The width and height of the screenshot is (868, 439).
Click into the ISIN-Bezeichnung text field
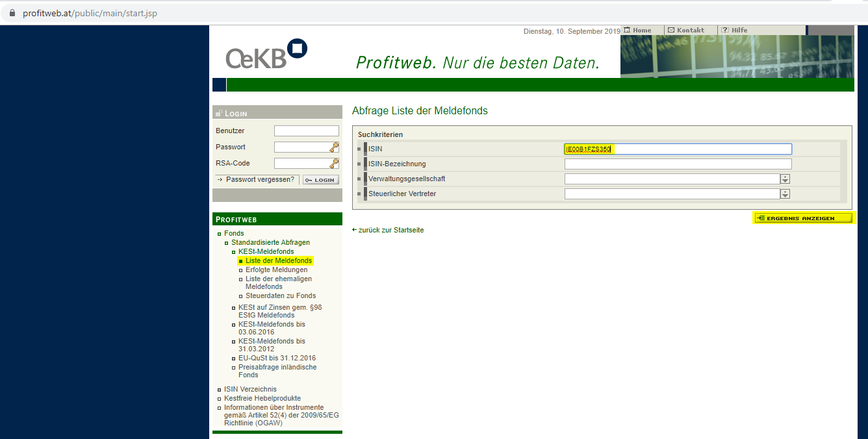(x=678, y=164)
